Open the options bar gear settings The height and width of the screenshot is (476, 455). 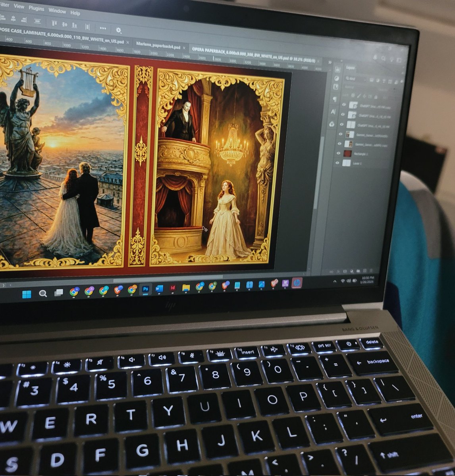pyautogui.click(x=118, y=30)
